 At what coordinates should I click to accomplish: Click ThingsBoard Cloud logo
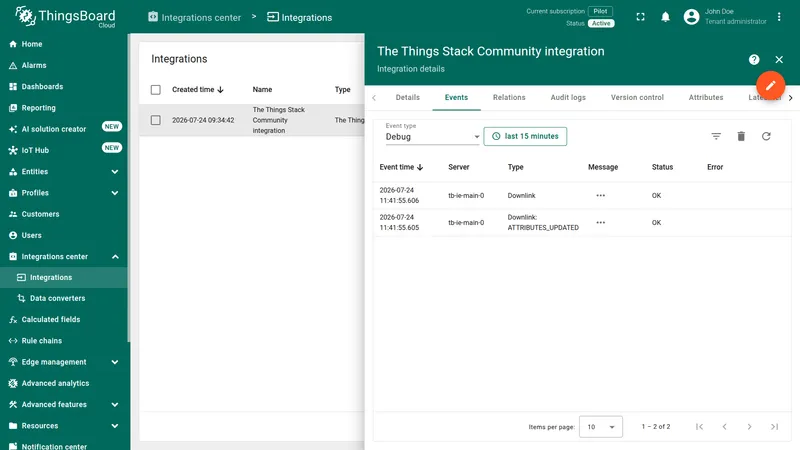click(x=65, y=17)
